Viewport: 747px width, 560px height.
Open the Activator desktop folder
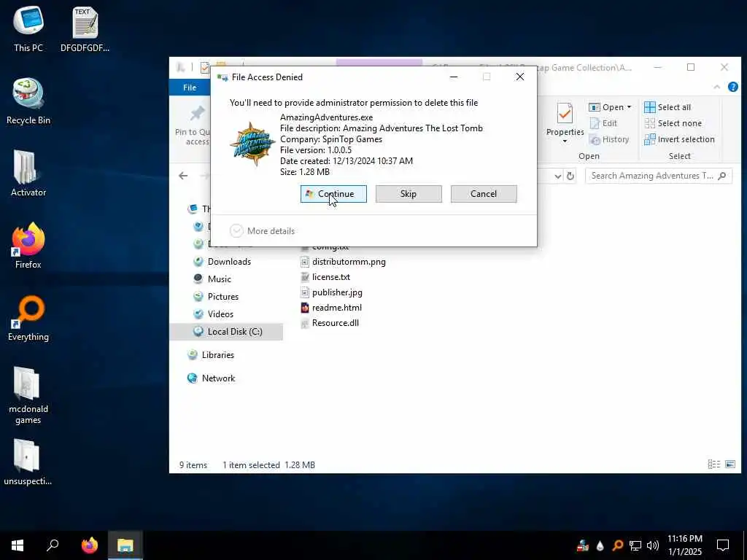point(28,174)
